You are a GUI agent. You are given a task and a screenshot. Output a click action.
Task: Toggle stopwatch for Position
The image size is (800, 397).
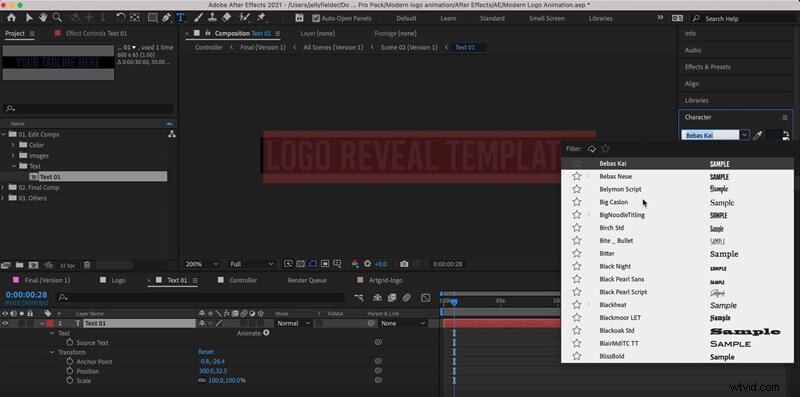[x=70, y=371]
